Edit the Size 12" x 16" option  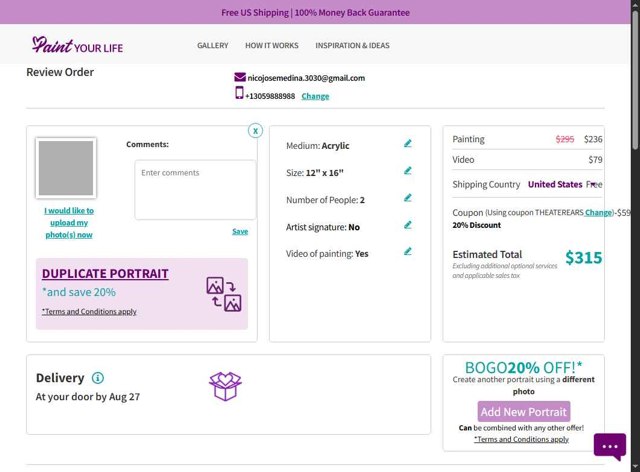click(x=407, y=171)
